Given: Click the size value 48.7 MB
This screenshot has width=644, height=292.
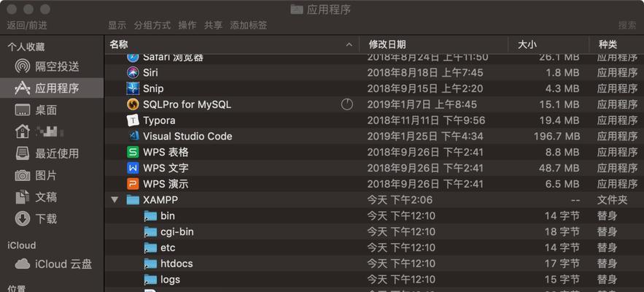Looking at the screenshot, I should click(559, 168).
